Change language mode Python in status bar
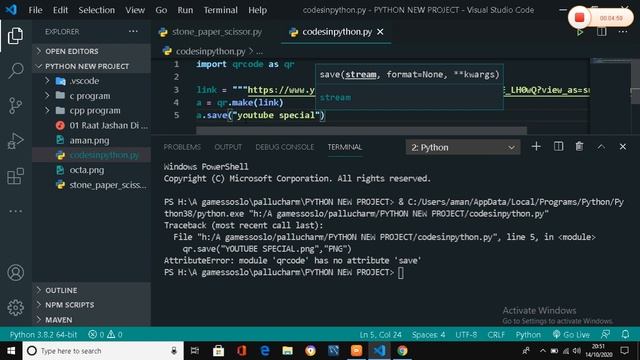This screenshot has width=640, height=360. 528,335
